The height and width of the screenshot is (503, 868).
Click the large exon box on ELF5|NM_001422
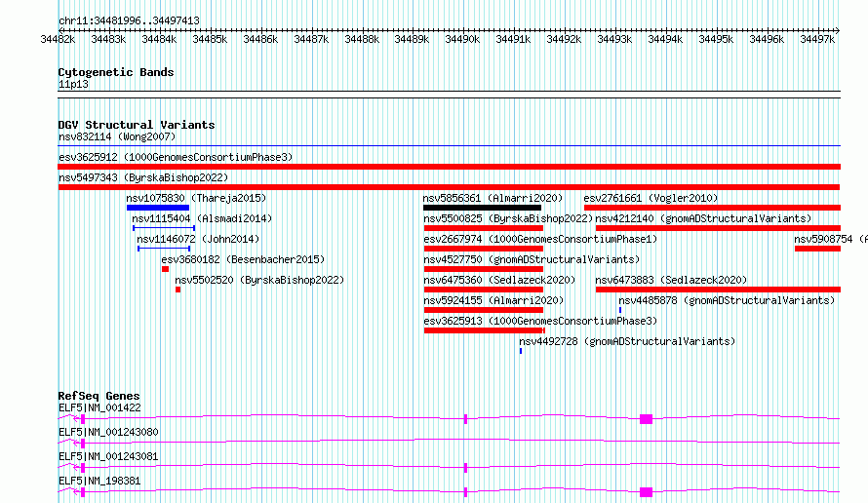point(646,419)
